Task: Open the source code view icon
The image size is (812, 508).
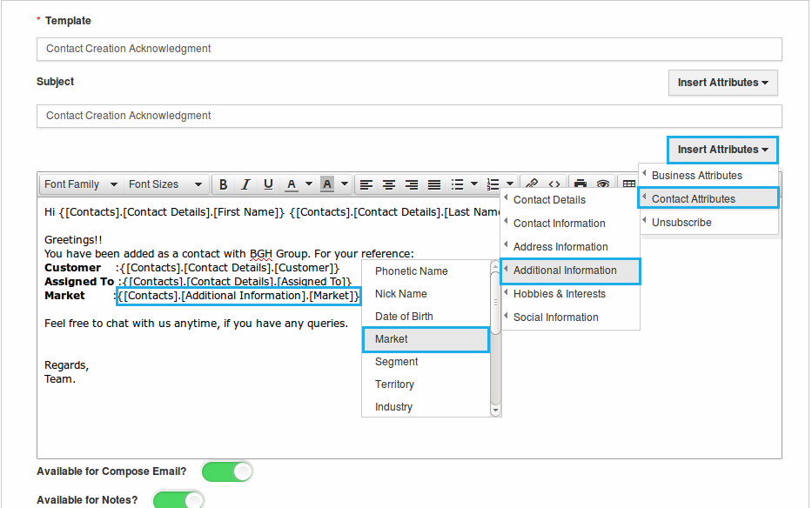Action: tap(554, 184)
